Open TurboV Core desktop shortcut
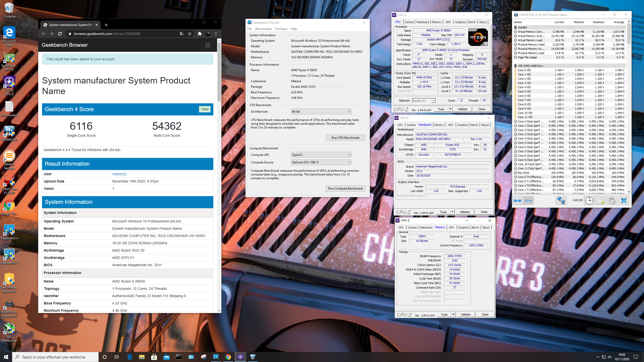Screen dimensions: 644x362 [x=9, y=184]
